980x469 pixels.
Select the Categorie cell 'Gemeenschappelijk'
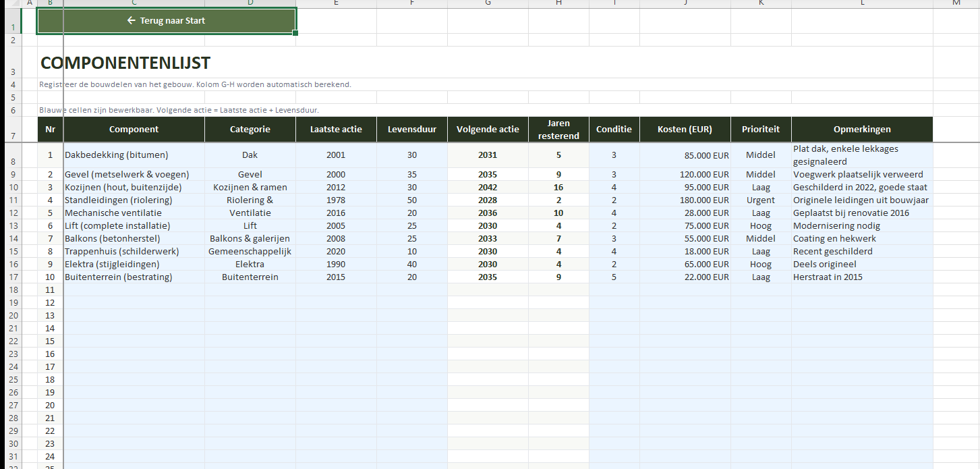tap(250, 252)
